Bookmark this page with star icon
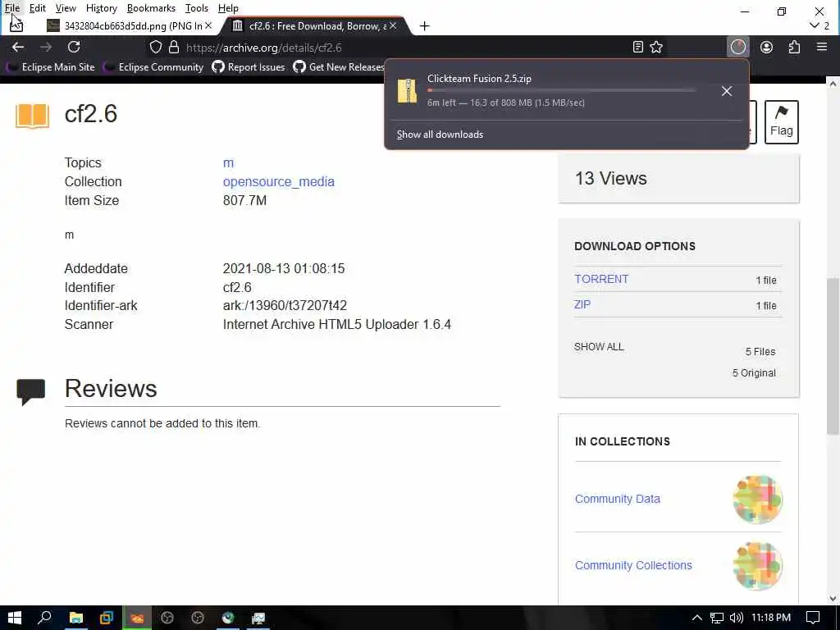 tap(656, 47)
